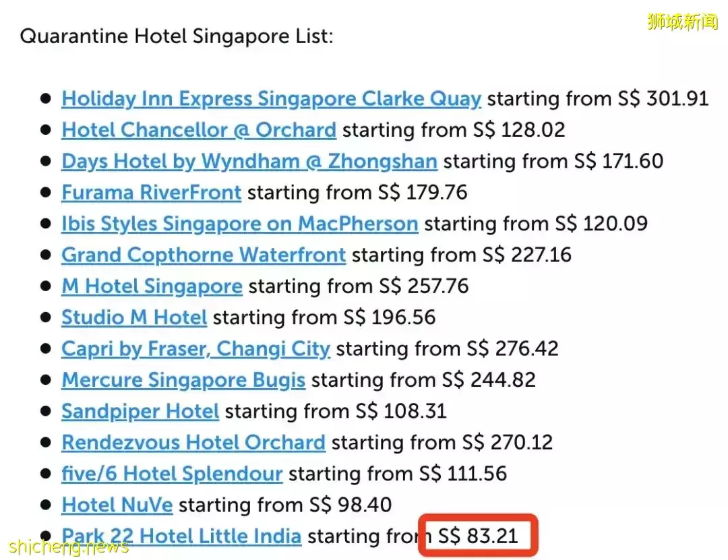Select the Grand Copthorne Waterfront link
The image size is (728, 560).
204,255
